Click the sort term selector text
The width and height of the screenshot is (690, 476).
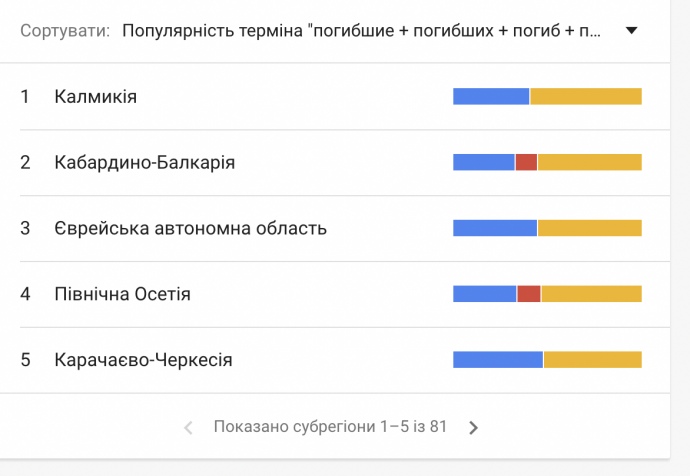(x=362, y=31)
